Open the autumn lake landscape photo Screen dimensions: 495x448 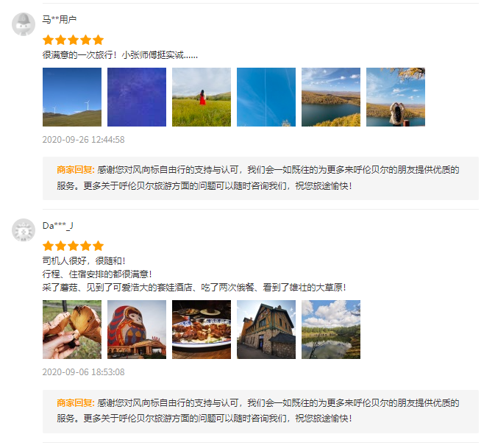click(x=331, y=97)
